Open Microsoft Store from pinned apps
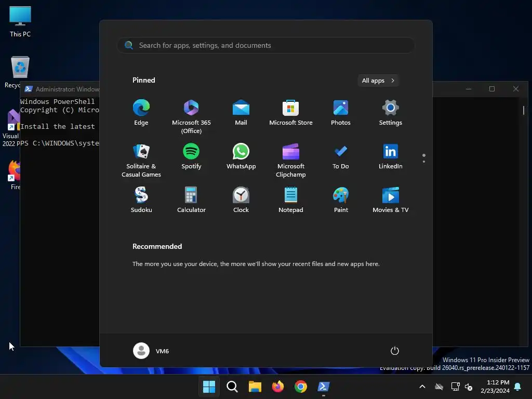Image resolution: width=532 pixels, height=399 pixels. pos(291,113)
